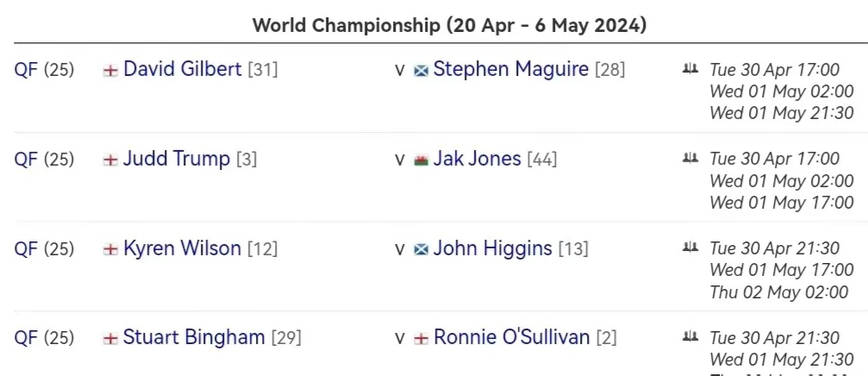Click the Wales flag beside Jak Jones

(x=422, y=160)
